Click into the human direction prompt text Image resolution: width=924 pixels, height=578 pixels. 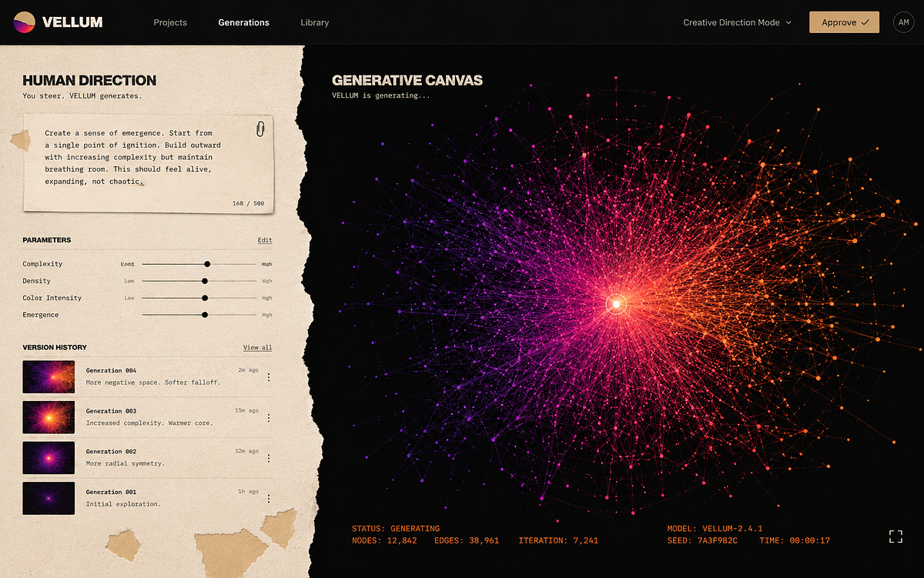[132, 157]
